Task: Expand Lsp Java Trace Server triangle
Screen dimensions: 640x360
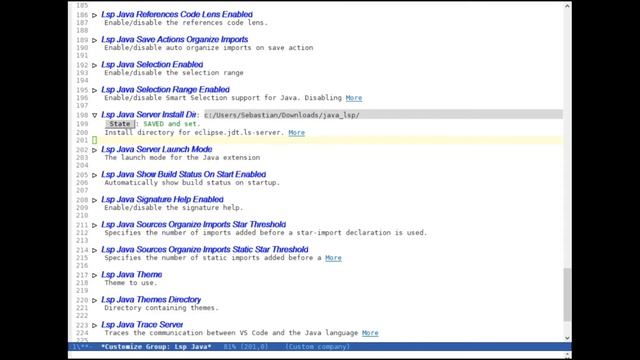Action: pos(94,325)
